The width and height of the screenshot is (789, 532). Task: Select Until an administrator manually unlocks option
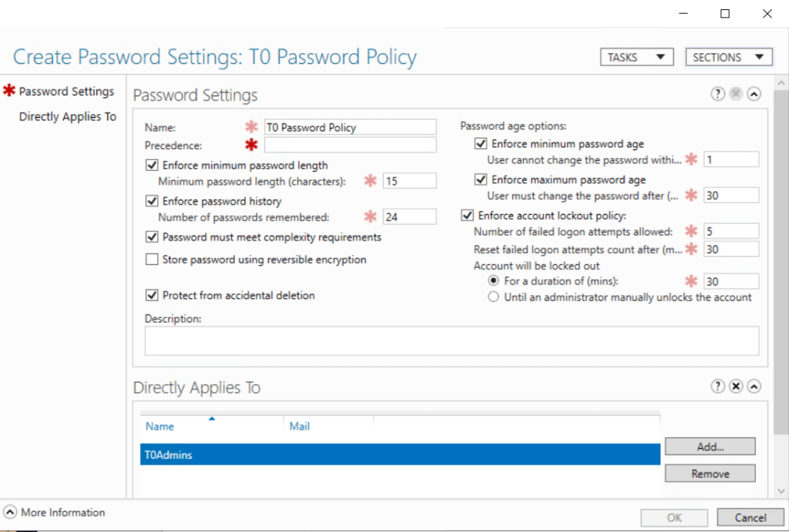(x=494, y=297)
